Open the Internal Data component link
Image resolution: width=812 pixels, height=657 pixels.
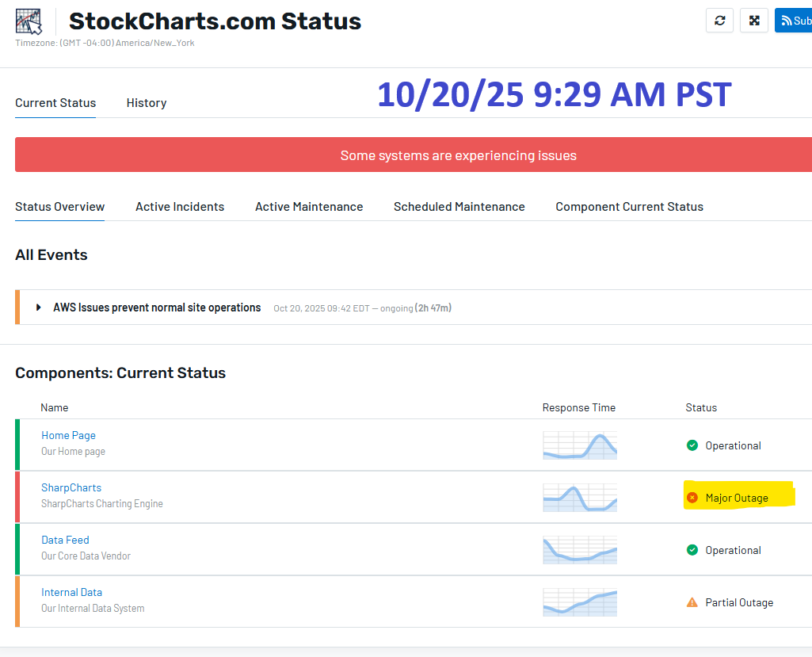tap(71, 592)
